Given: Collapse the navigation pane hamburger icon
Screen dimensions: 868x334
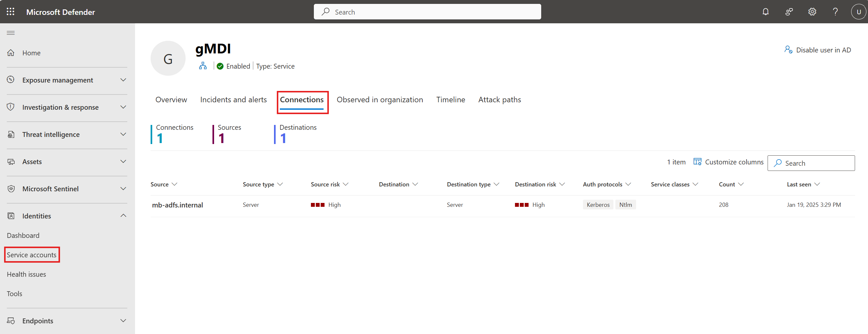Looking at the screenshot, I should [11, 33].
